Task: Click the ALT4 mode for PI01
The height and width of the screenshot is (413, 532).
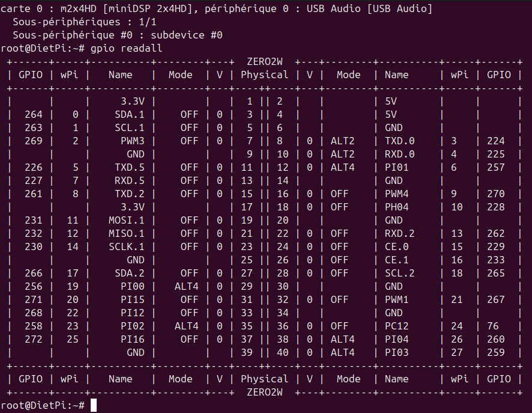Action: [343, 168]
